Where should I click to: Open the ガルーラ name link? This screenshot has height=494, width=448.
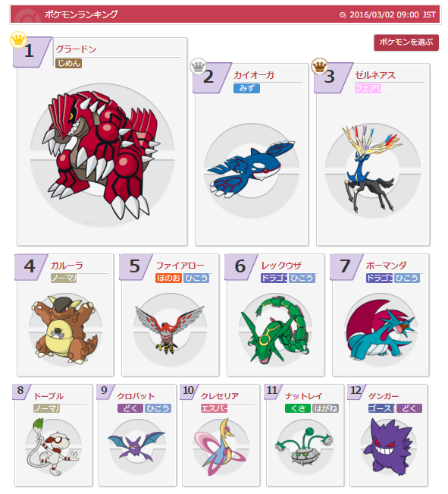(x=67, y=266)
